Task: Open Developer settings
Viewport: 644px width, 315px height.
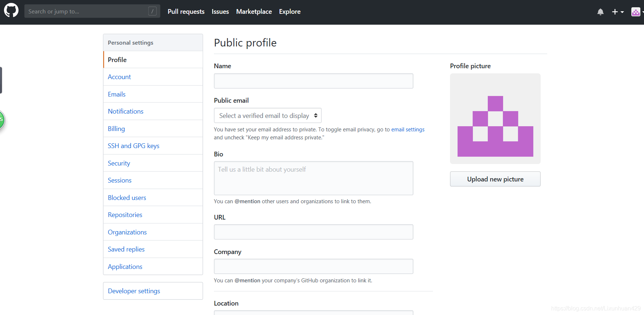Action: (x=153, y=291)
